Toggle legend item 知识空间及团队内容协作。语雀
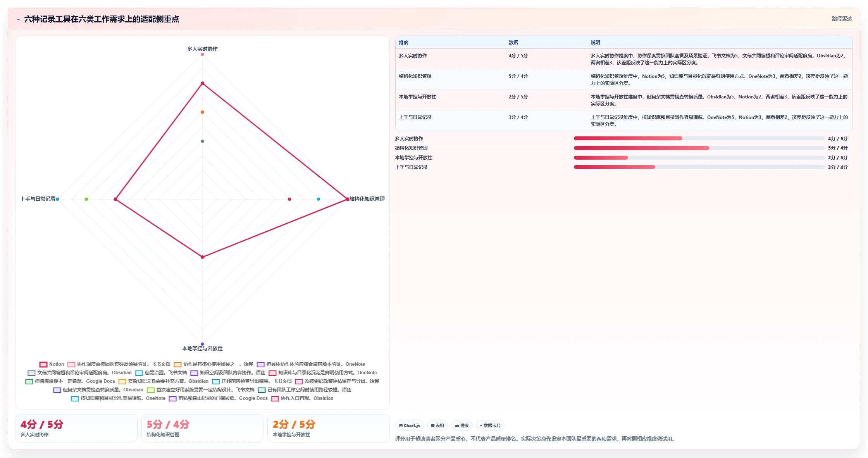The width and height of the screenshot is (868, 458). click(228, 373)
